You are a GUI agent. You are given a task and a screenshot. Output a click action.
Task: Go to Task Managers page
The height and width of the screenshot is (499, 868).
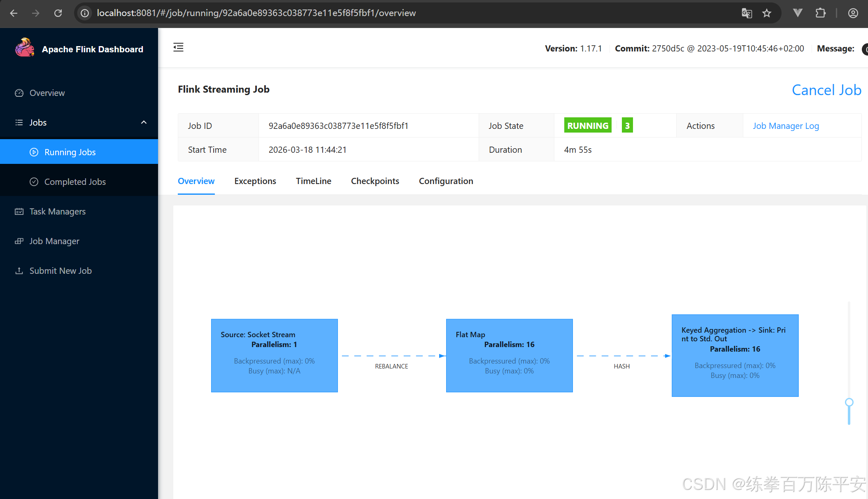point(57,212)
